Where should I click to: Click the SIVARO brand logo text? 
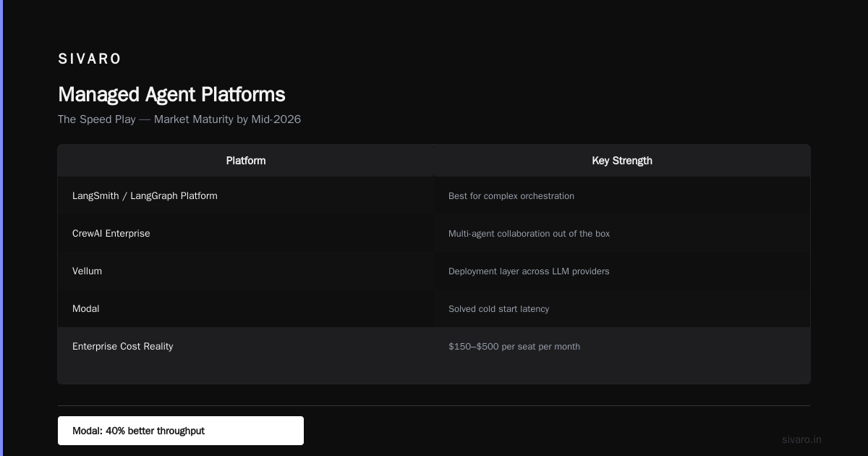click(90, 59)
